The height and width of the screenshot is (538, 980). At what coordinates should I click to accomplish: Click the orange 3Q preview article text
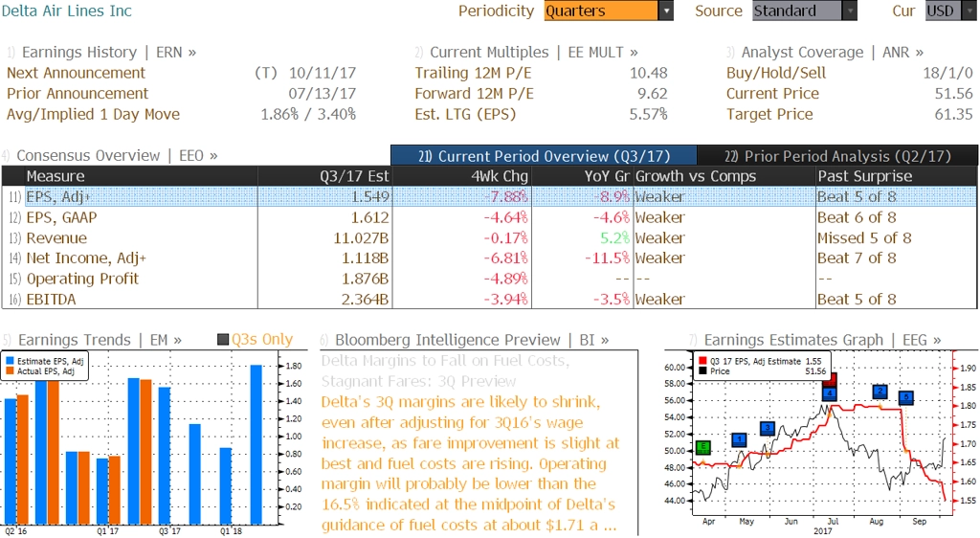pos(470,463)
